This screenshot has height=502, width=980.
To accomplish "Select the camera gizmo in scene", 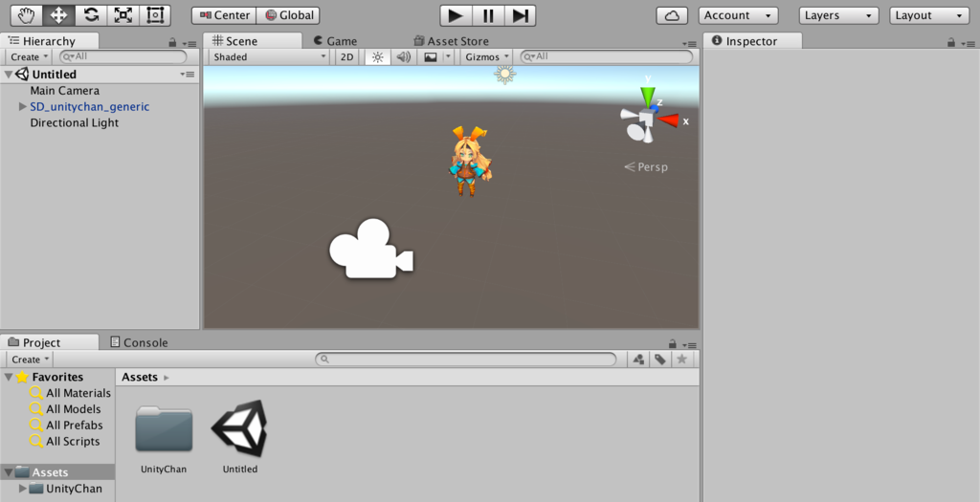I will pos(370,250).
